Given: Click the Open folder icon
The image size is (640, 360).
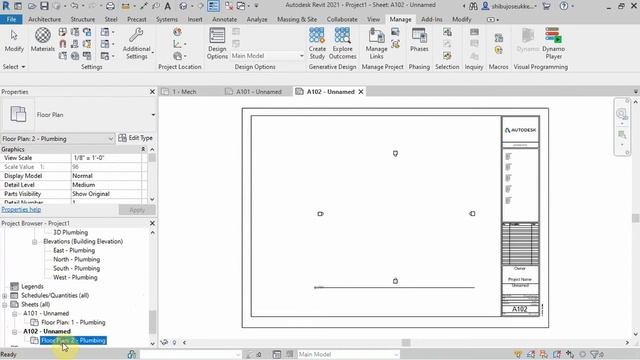Looking at the screenshot, I should (x=32, y=6).
